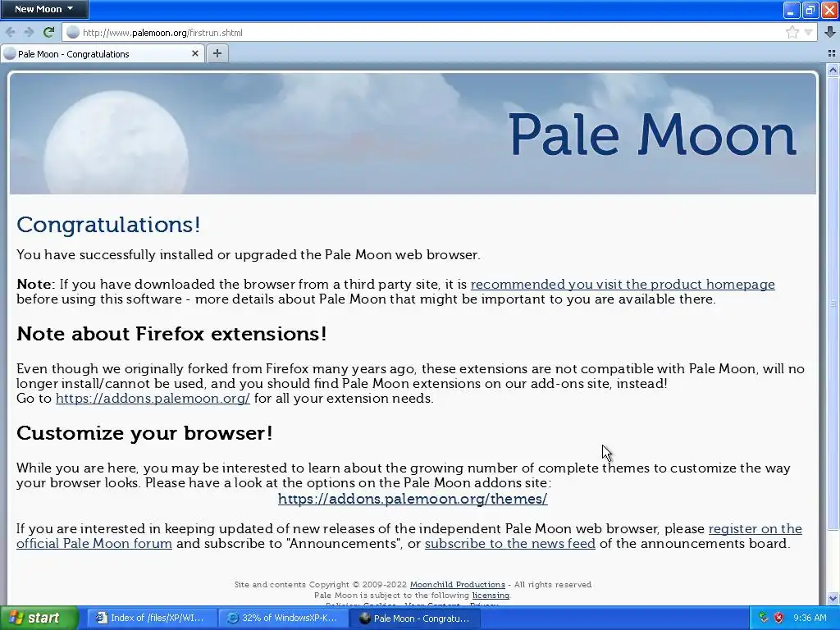Go forward with the forward arrow
Screen dimensions: 840x630
click(x=29, y=32)
